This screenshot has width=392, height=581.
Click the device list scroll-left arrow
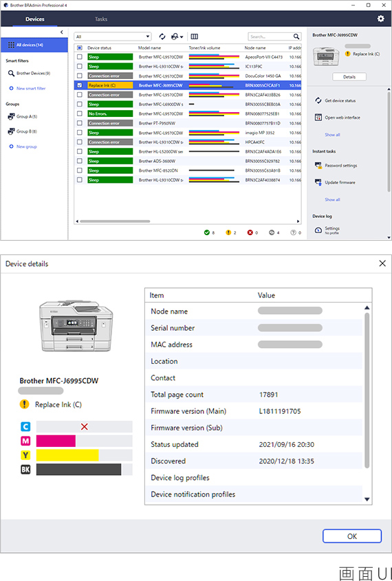coord(77,221)
